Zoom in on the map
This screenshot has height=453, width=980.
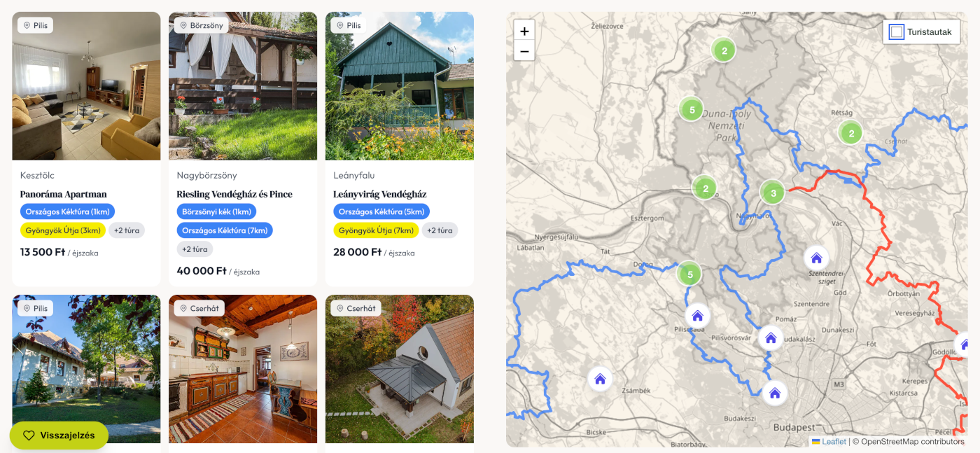(x=524, y=31)
